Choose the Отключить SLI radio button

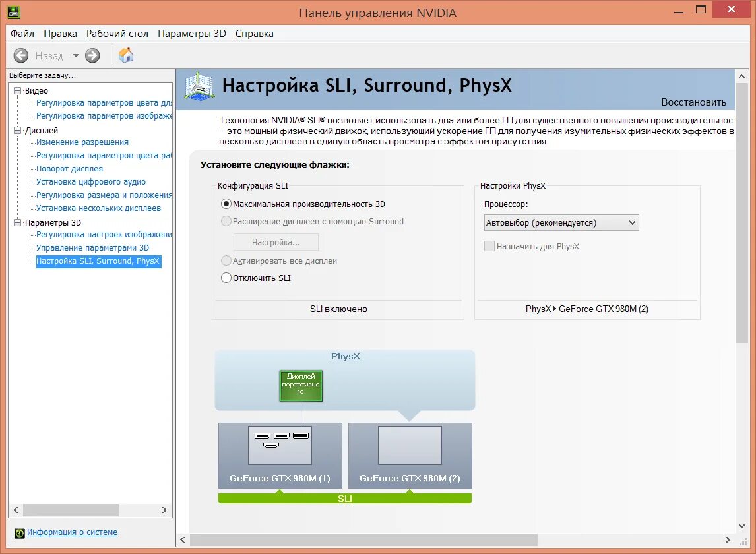click(x=226, y=278)
